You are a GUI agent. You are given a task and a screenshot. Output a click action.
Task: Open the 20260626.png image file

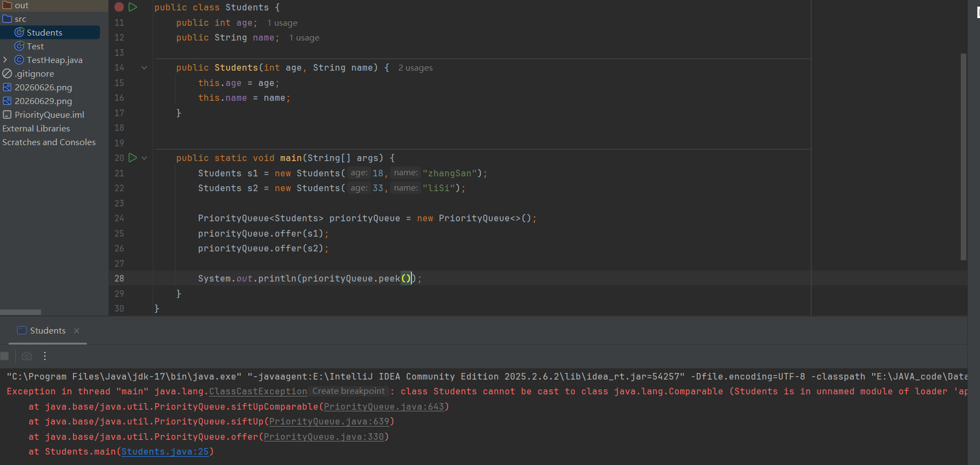coord(43,87)
